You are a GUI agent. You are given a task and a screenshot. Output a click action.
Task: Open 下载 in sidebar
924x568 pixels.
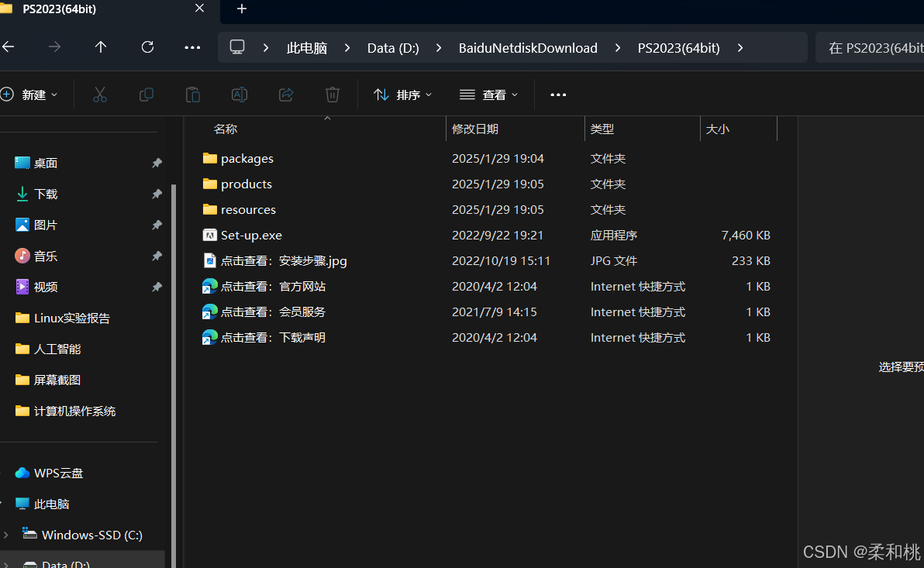coord(46,194)
